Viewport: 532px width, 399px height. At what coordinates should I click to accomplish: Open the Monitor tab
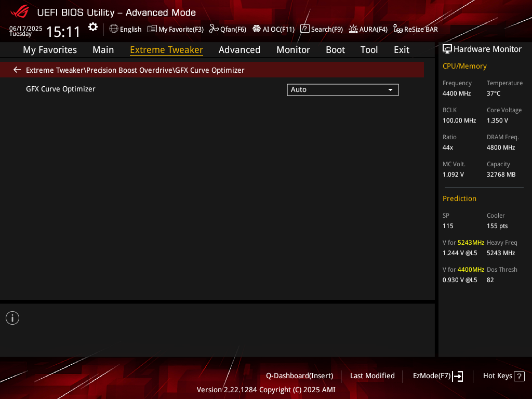click(293, 50)
